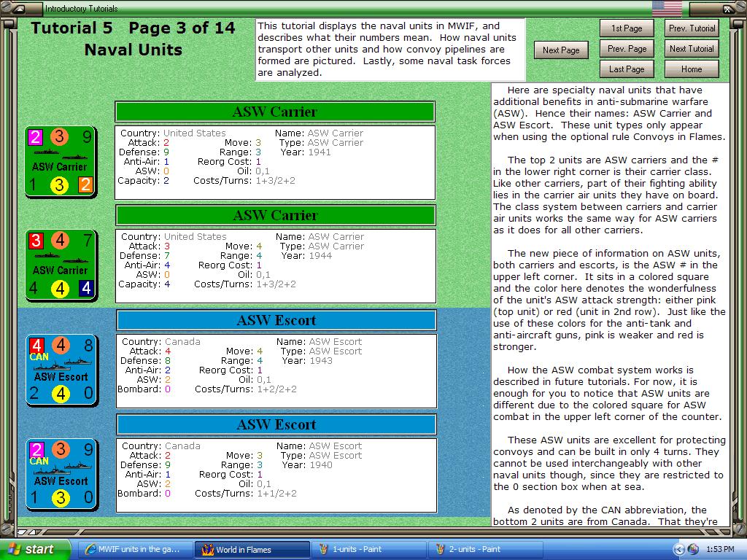Click the US flag icon in title bar
This screenshot has height=560, width=747.
pyautogui.click(x=667, y=8)
